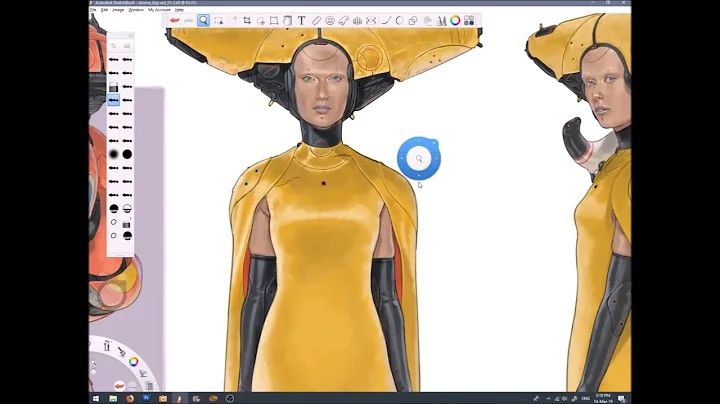Click the Sketchbook pencil icon in the taskbar

coord(180,398)
